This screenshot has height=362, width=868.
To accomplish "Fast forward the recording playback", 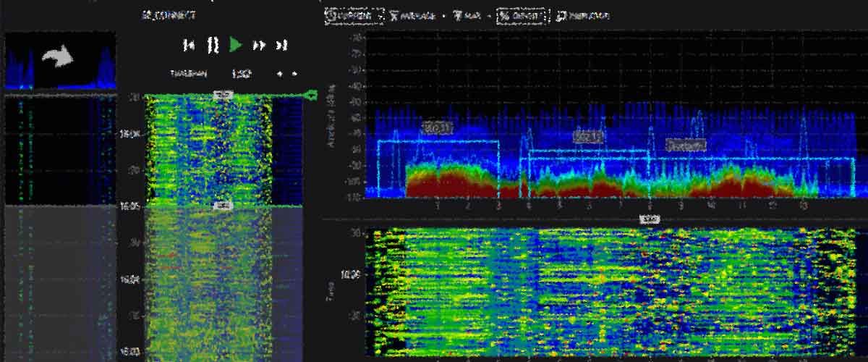I will (x=258, y=45).
